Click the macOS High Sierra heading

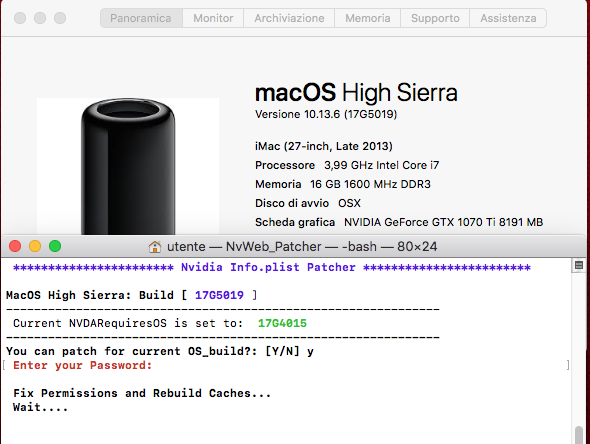(x=356, y=93)
